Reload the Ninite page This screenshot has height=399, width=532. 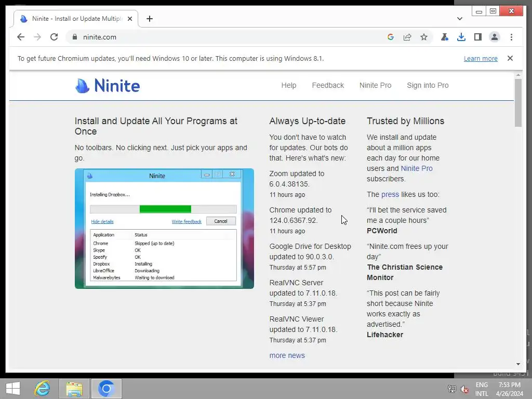54,37
